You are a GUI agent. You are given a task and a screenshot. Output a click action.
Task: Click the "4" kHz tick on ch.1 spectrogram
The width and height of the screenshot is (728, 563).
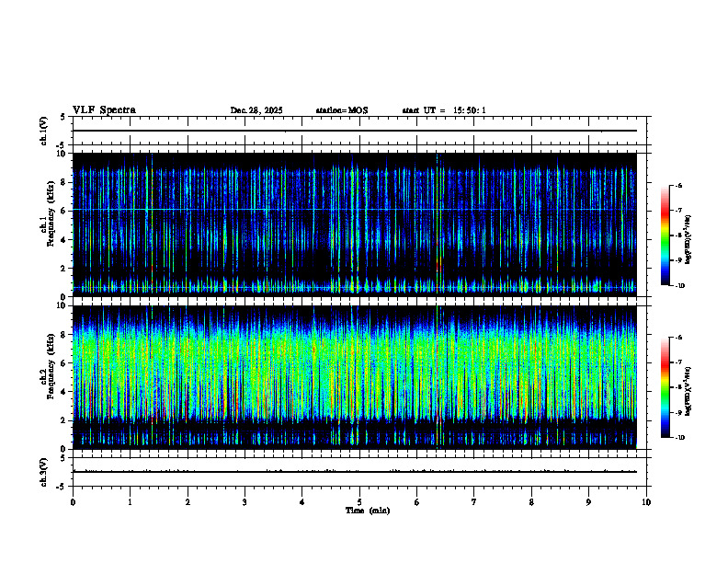[x=64, y=240]
